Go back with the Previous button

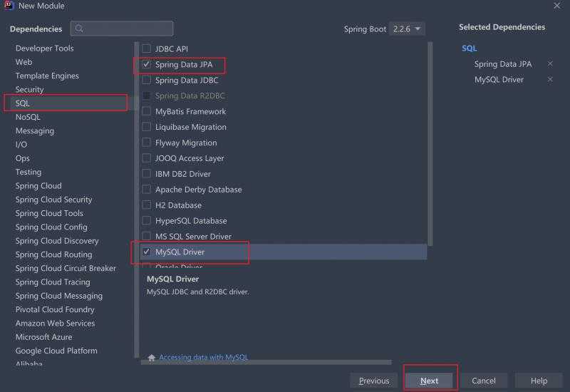(374, 381)
